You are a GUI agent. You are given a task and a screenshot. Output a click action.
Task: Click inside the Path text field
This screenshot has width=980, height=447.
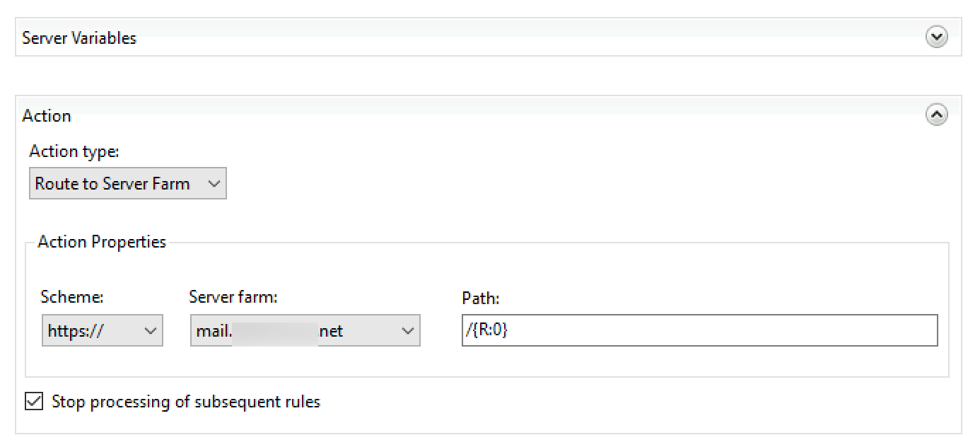(x=700, y=330)
